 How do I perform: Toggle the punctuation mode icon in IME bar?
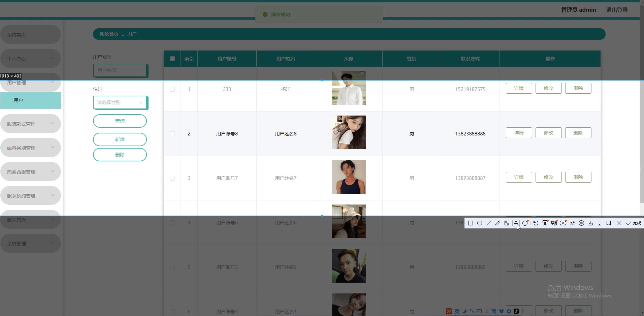(472, 311)
